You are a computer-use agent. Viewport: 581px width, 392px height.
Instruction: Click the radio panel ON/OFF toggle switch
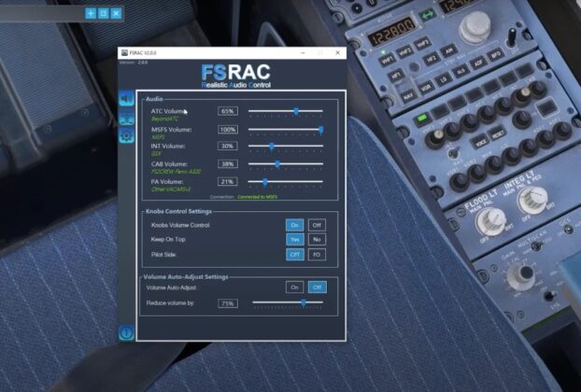pyautogui.click(x=513, y=36)
